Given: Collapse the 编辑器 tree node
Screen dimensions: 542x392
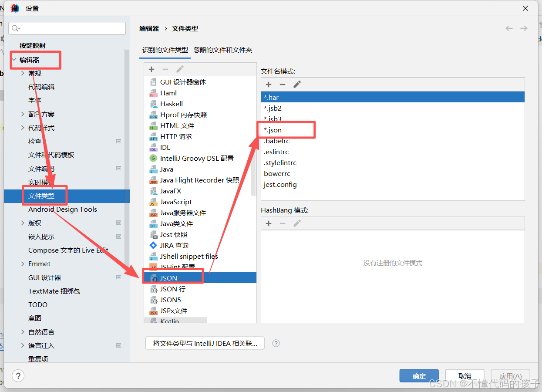Looking at the screenshot, I should [x=14, y=60].
